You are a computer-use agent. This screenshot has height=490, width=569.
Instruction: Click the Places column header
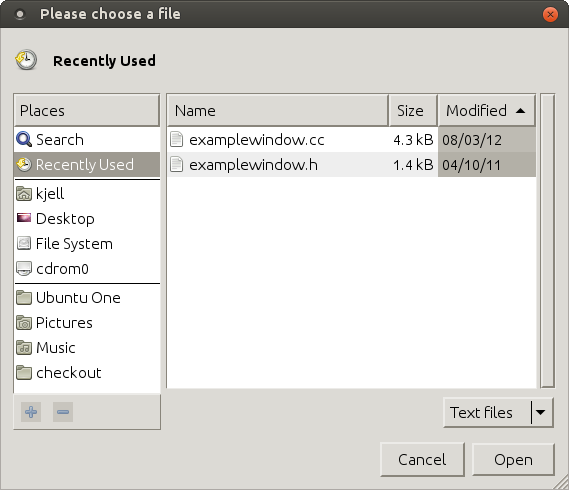(x=87, y=111)
